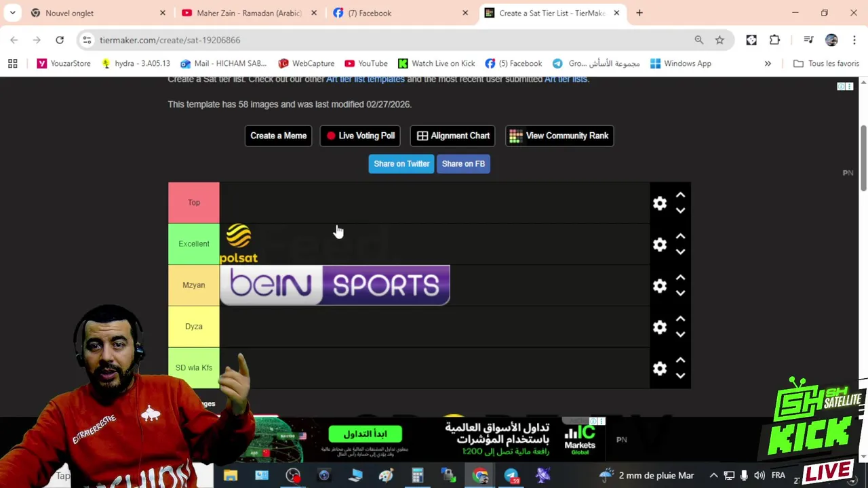
Task: Open YouzarStore bookmark
Action: 64,63
